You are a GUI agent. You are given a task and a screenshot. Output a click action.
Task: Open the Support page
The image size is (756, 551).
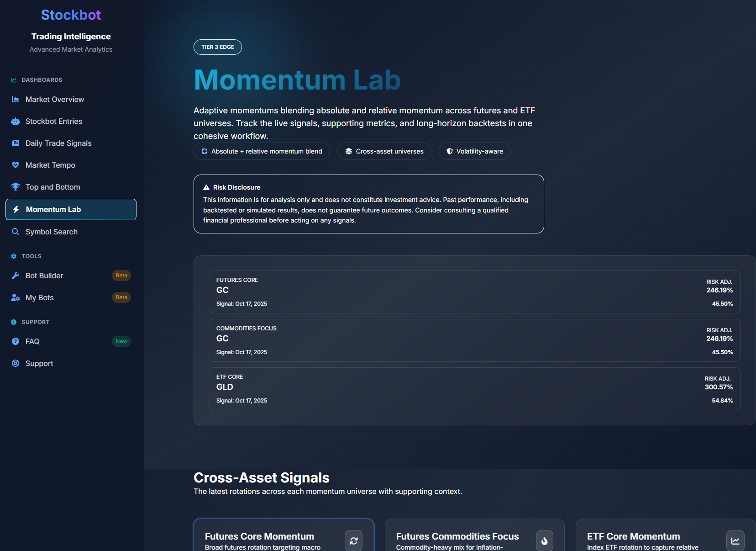pos(39,363)
